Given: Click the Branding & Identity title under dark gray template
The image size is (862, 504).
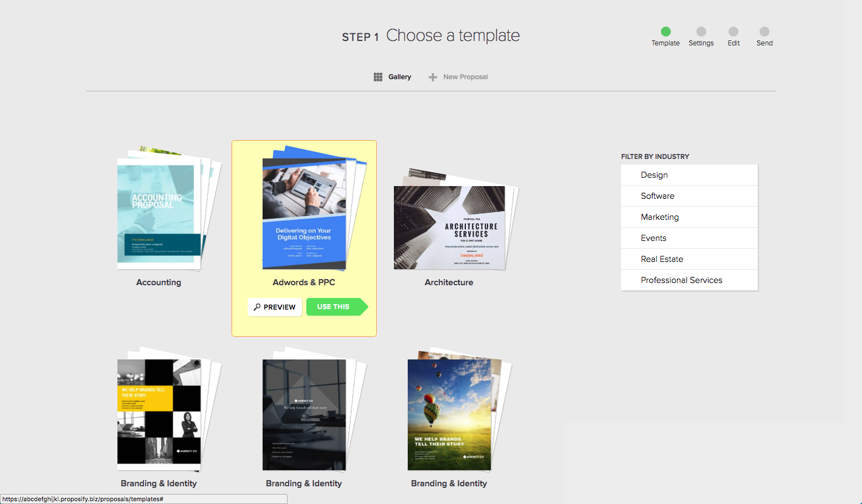Looking at the screenshot, I should coord(304,484).
